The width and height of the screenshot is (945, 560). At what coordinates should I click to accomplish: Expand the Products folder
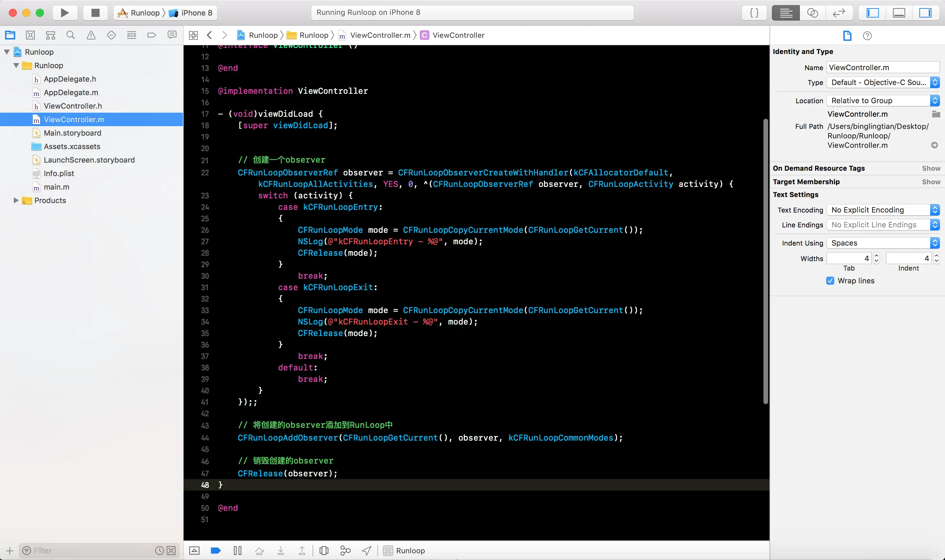[16, 200]
